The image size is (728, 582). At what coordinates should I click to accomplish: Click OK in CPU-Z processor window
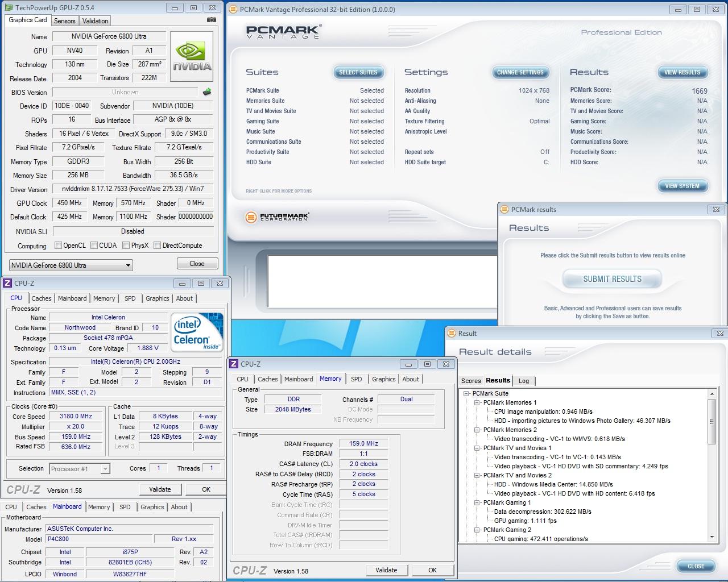coord(206,489)
